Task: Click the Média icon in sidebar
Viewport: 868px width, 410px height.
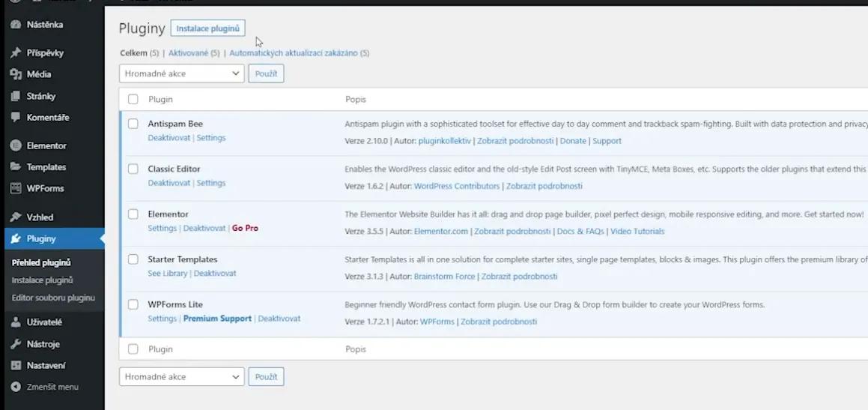Action: (16, 74)
